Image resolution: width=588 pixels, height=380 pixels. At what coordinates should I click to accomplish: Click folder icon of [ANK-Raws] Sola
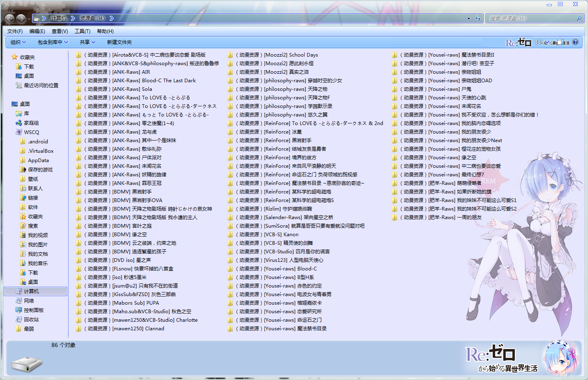(x=79, y=89)
